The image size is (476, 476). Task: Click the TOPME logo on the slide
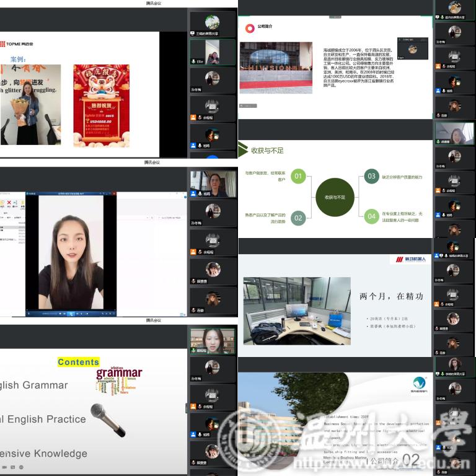[17, 44]
